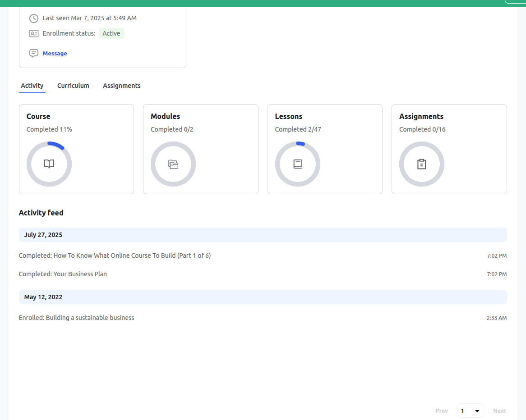Click the May 12, 2022 date header

click(x=263, y=297)
